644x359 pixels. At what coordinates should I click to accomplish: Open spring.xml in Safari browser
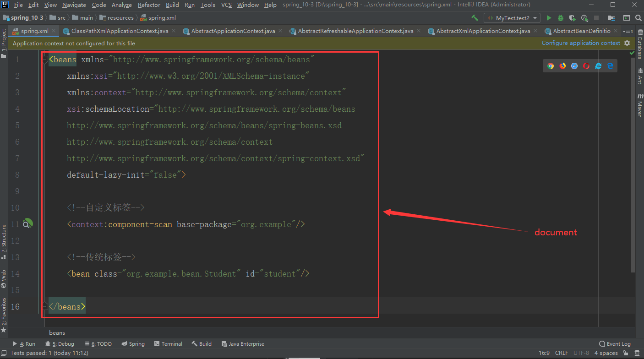[x=574, y=66]
